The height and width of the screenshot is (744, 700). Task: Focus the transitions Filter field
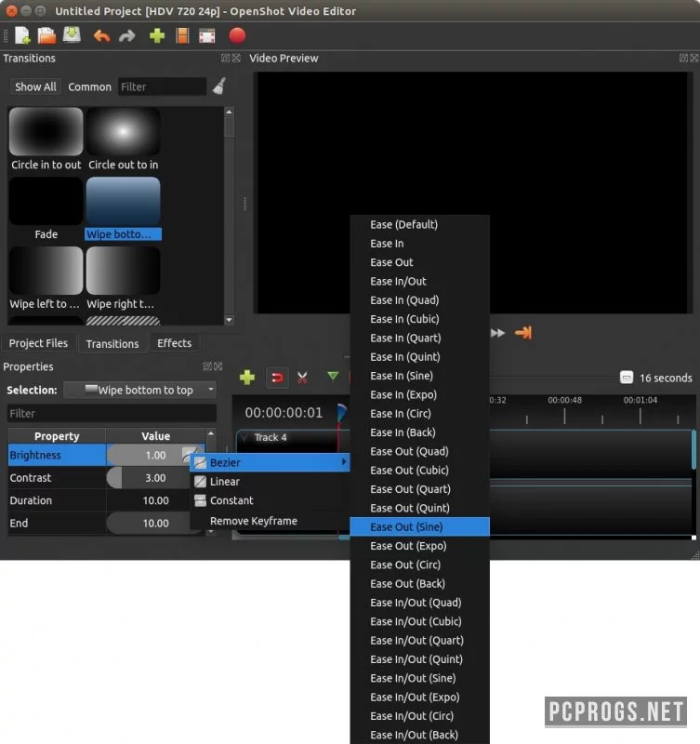(x=162, y=86)
